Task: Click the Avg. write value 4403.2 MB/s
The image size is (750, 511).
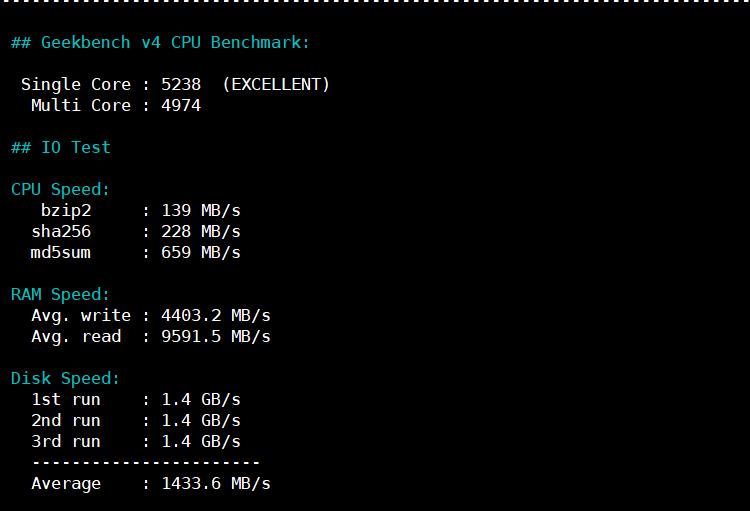Action: (216, 315)
